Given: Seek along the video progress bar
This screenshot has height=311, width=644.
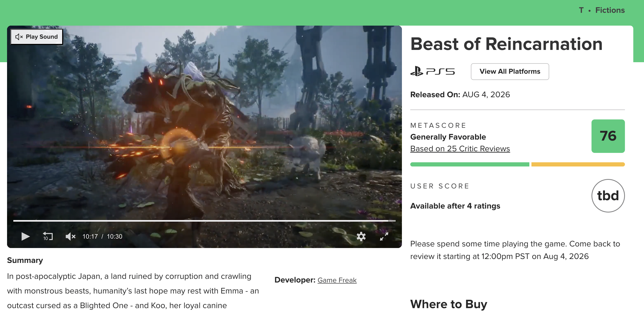Looking at the screenshot, I should 204,221.
